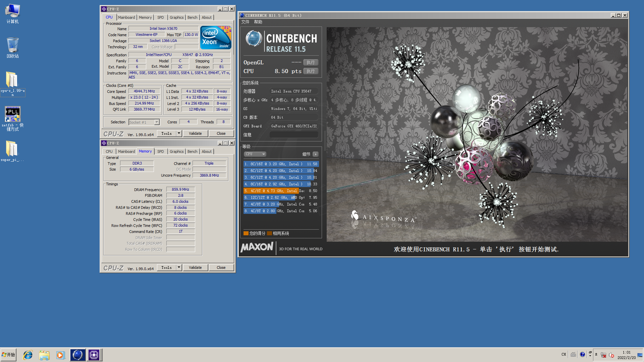Open the CPU ranking dropdown in Cinebench

coord(255,154)
